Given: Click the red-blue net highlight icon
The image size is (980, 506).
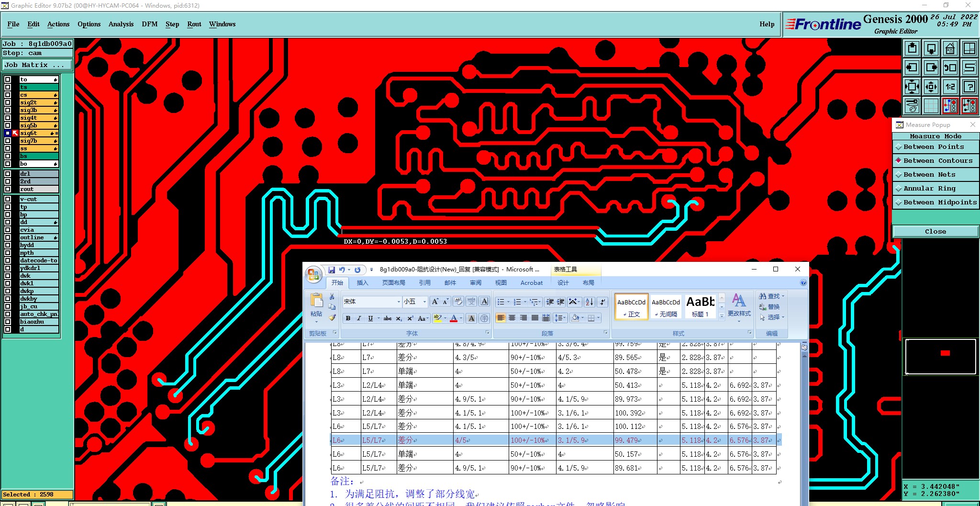Looking at the screenshot, I should (x=950, y=106).
